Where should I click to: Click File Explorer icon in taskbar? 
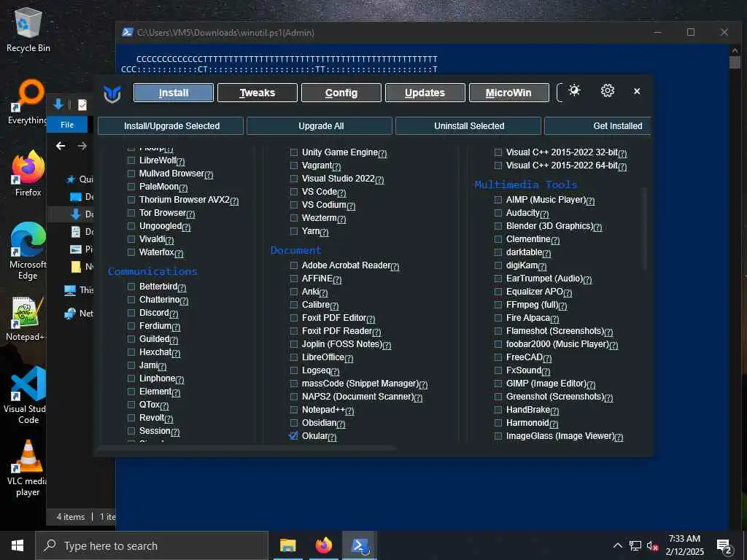(x=287, y=545)
